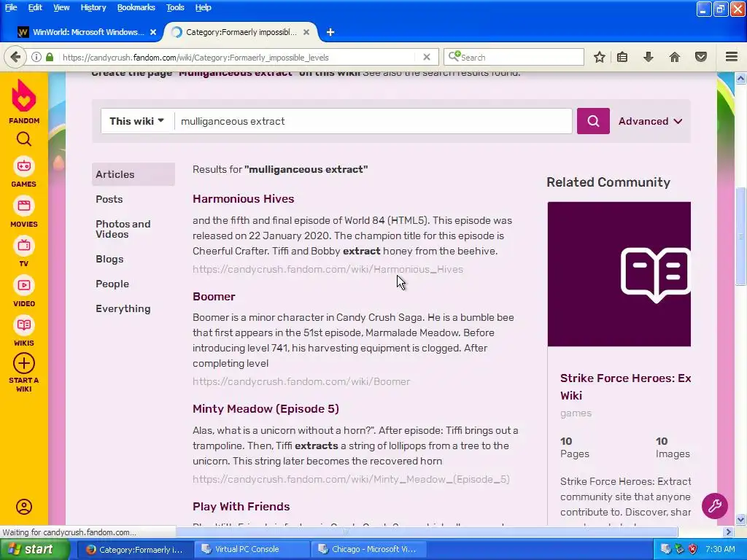Bookmark this page with the star icon
The height and width of the screenshot is (560, 747).
pos(600,57)
